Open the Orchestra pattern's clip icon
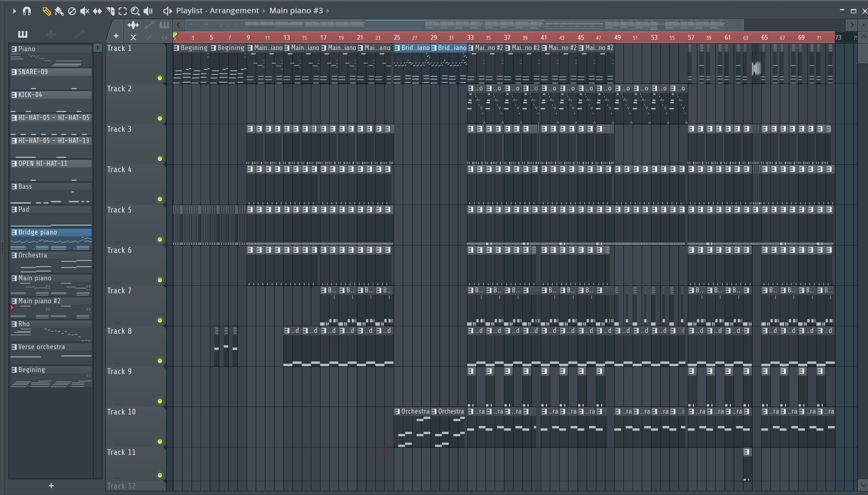Viewport: 868px width, 495px height. tap(14, 255)
